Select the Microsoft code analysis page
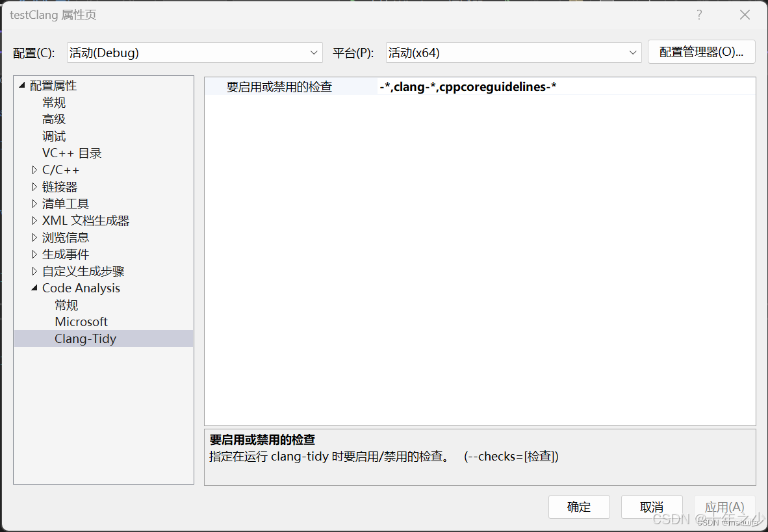 click(81, 322)
